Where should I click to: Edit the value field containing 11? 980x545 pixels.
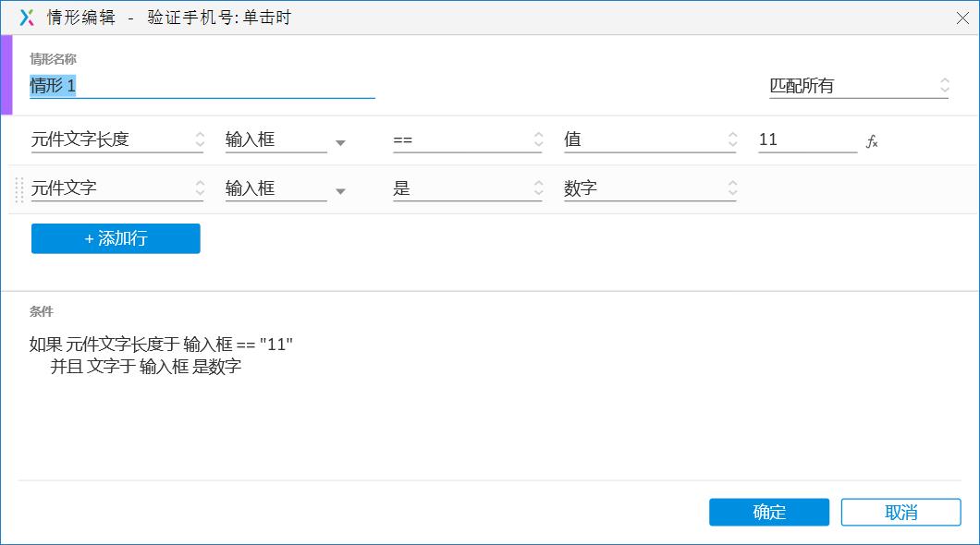(x=807, y=139)
